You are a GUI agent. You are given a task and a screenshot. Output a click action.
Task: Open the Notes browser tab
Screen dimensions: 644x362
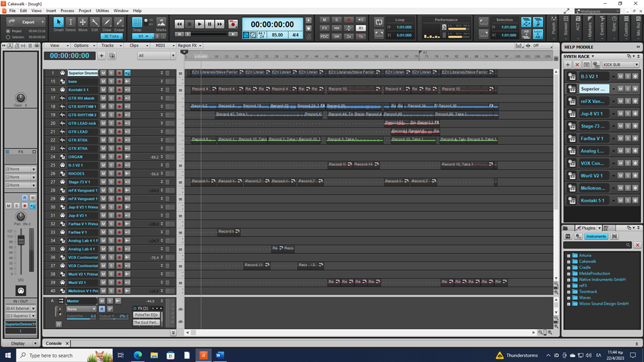click(x=606, y=228)
